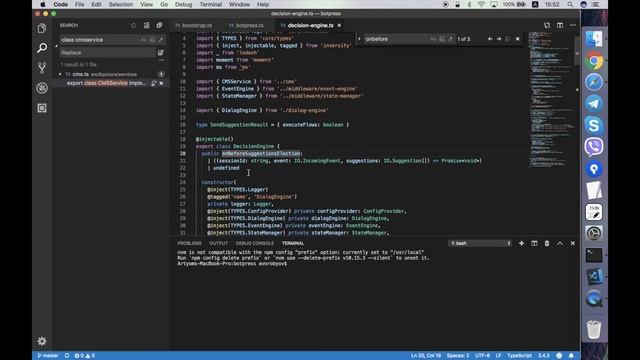Open the Extensions view in activity bar

pyautogui.click(x=42, y=108)
